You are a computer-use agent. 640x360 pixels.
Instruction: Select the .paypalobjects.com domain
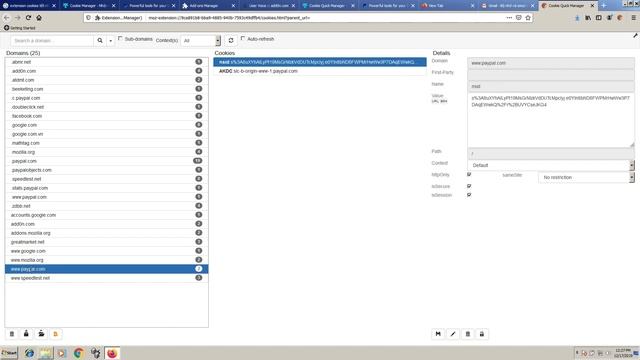[107, 170]
